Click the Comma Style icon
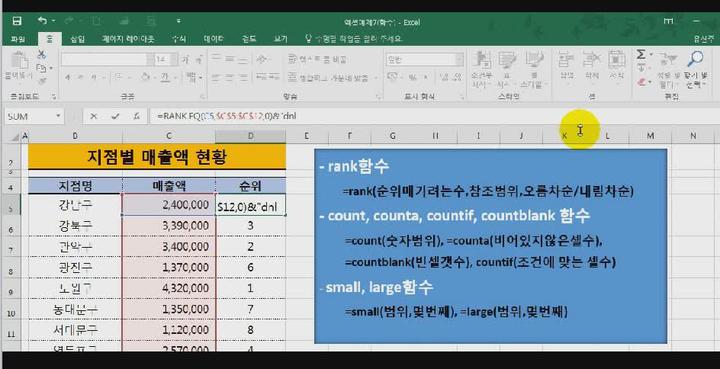Image resolution: width=720 pixels, height=369 pixels. coord(425,77)
